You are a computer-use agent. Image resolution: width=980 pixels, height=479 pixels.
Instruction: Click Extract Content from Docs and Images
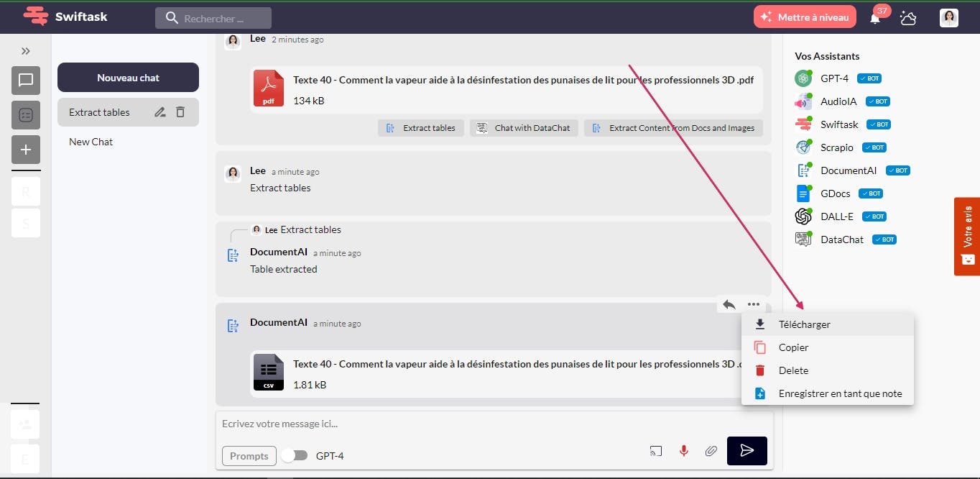coord(673,128)
